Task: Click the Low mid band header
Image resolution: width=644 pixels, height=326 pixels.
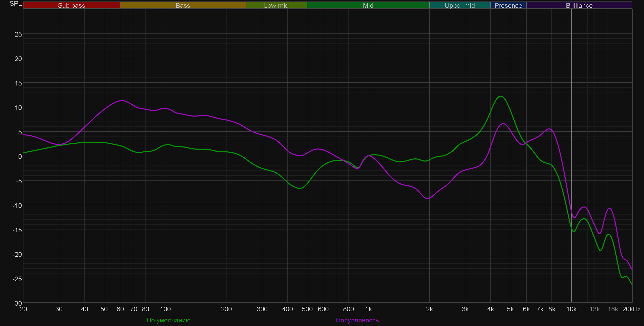Action: click(x=276, y=5)
